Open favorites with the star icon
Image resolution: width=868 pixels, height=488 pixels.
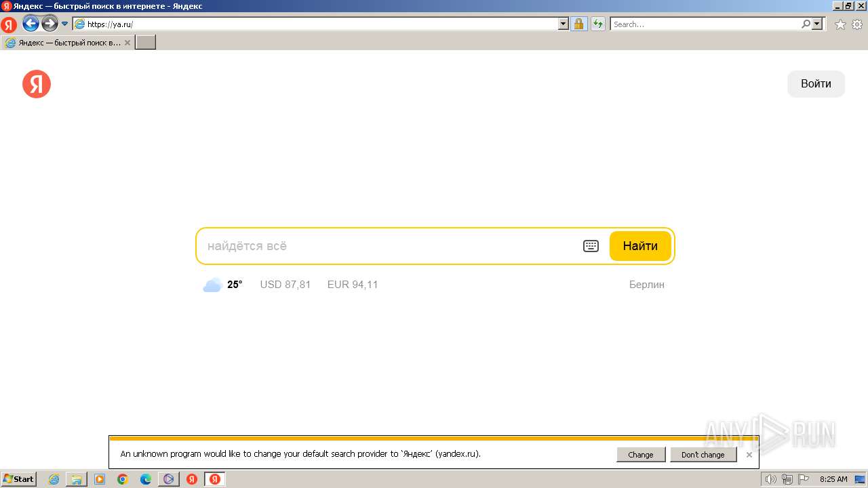840,24
